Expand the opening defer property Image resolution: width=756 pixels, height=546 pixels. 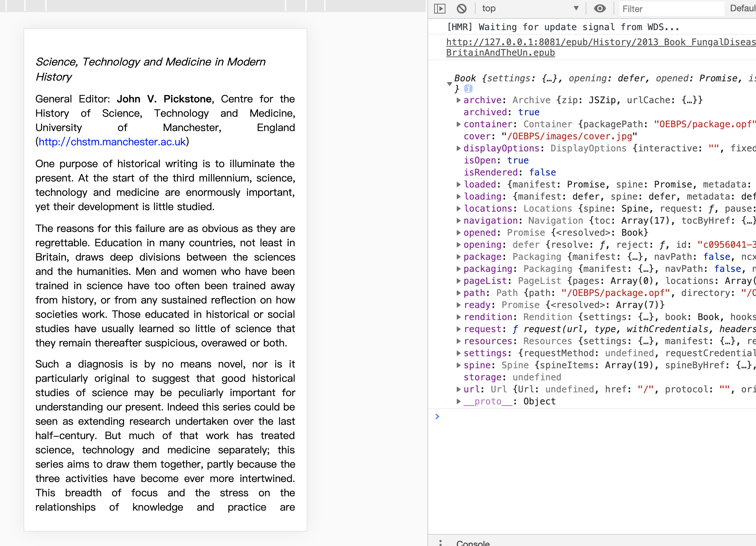pos(458,245)
